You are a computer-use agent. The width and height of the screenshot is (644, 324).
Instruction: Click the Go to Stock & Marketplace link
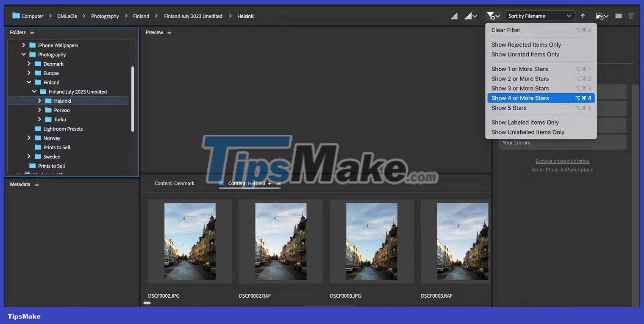tap(562, 169)
